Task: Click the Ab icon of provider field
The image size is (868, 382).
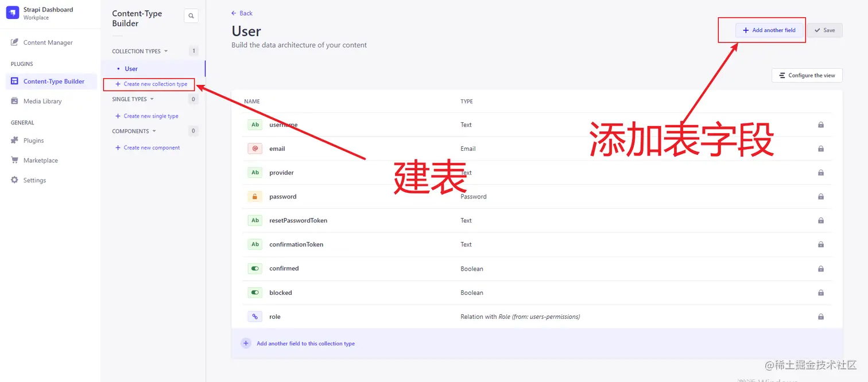Action: tap(255, 173)
